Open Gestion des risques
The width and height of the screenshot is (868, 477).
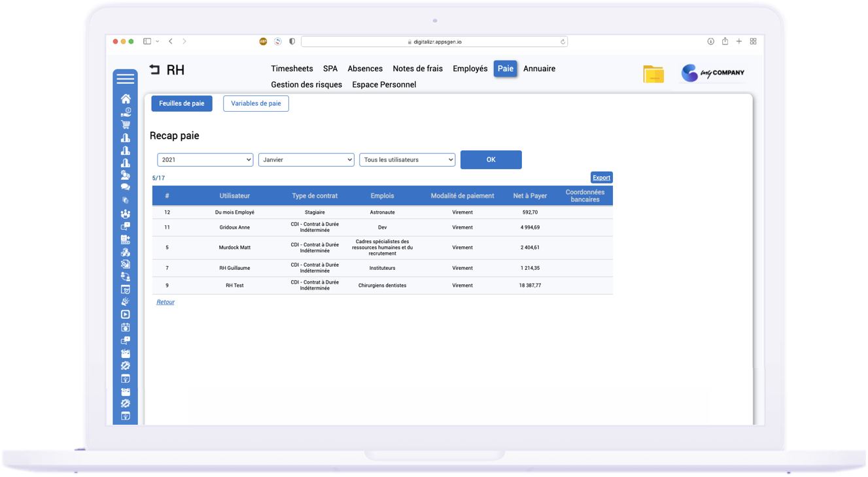tap(306, 84)
